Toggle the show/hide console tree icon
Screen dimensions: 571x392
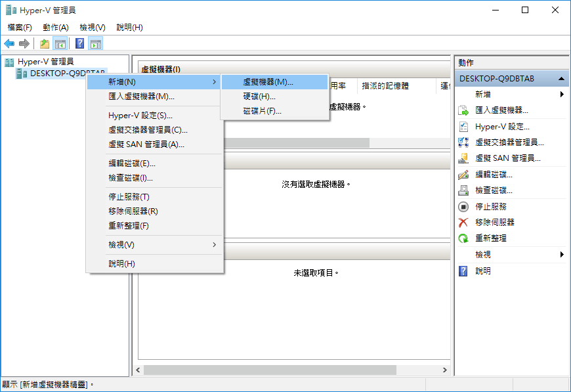[x=60, y=44]
